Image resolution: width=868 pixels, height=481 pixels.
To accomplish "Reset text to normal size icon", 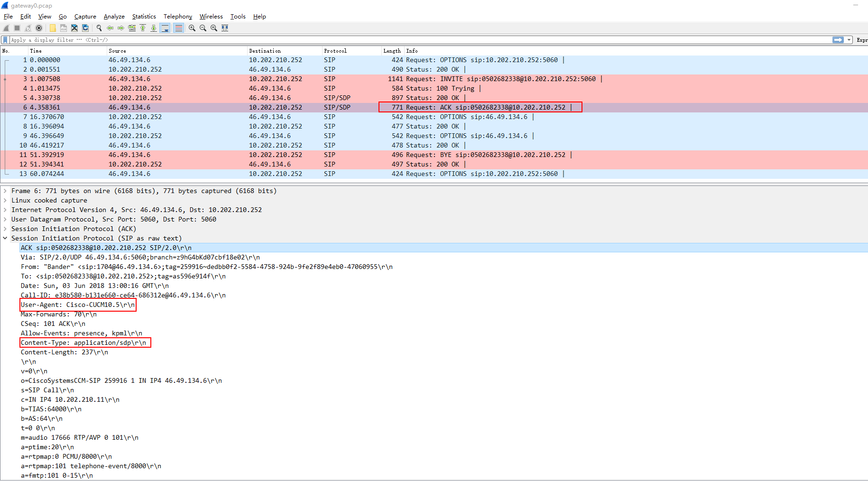I will pos(214,28).
